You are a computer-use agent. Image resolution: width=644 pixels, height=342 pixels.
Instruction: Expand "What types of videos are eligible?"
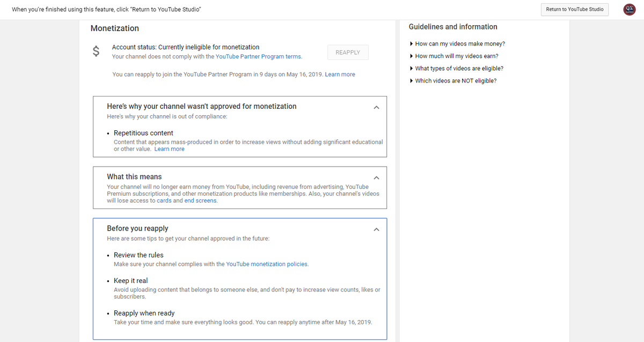[456, 69]
